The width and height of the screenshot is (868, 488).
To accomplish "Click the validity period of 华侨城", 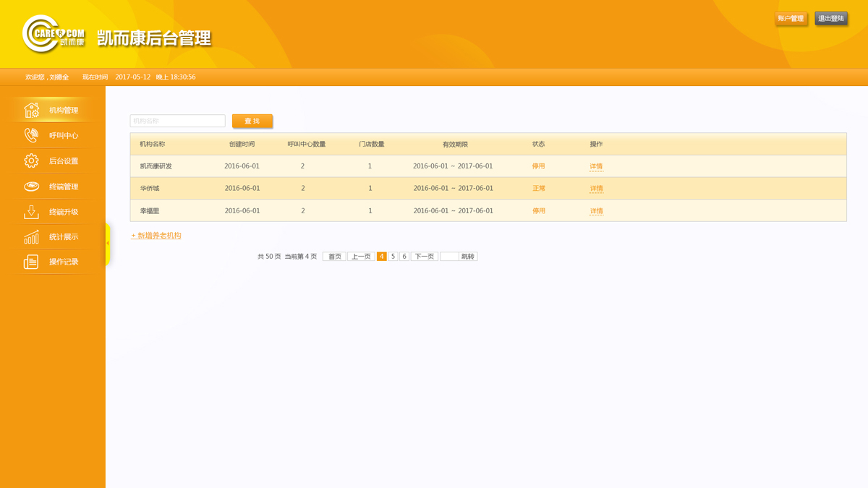I will (454, 189).
